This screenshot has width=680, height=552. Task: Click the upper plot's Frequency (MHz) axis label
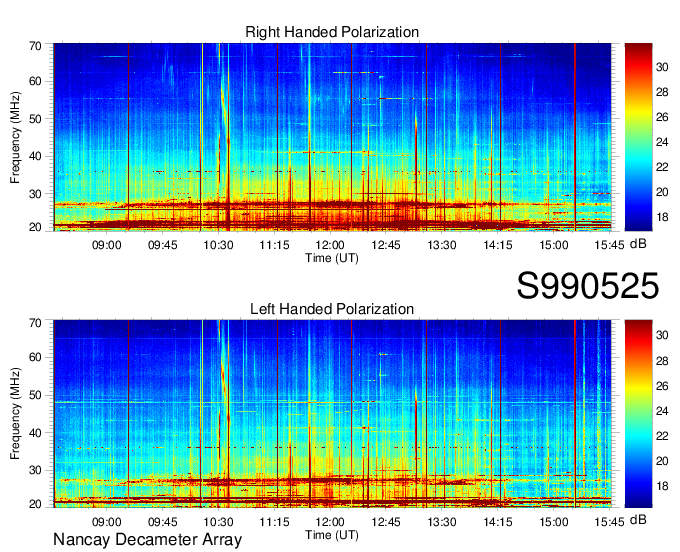click(x=15, y=137)
